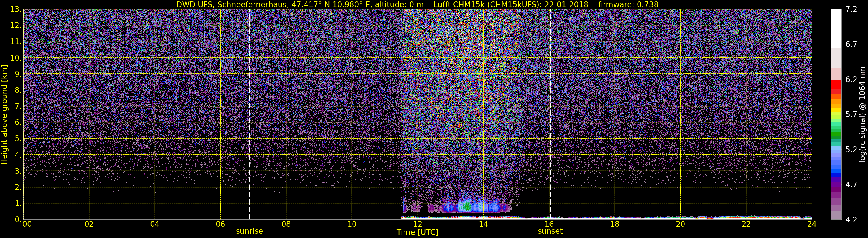
Task: Click the height axis tick label '11.'
Action: coord(16,42)
